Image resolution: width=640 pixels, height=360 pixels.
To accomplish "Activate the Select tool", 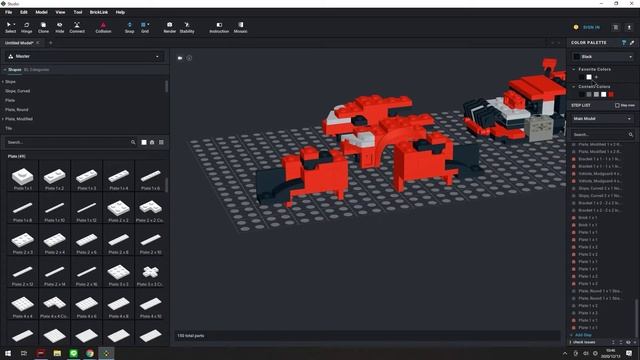I will tap(11, 27).
